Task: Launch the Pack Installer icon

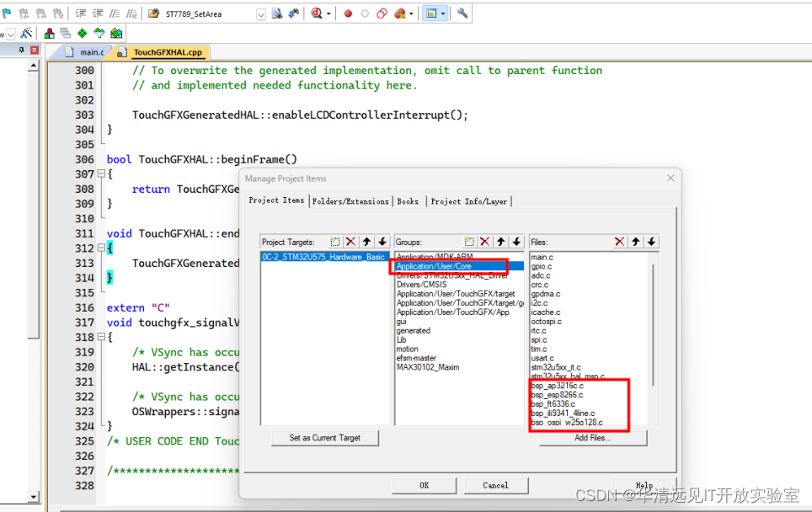Action: point(116,34)
